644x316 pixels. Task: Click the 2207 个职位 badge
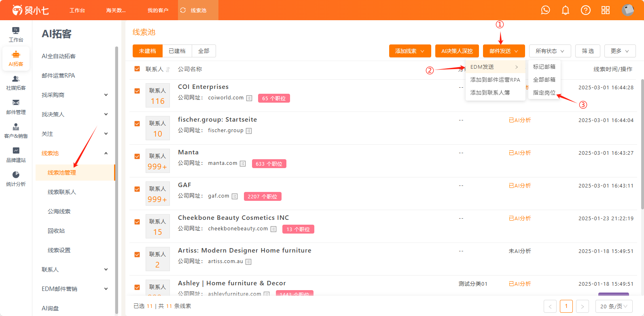pyautogui.click(x=263, y=196)
